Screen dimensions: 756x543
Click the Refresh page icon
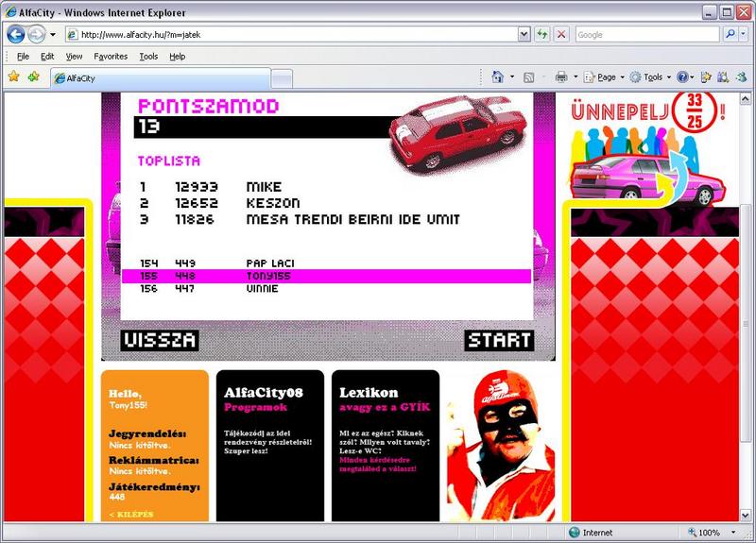[x=542, y=34]
